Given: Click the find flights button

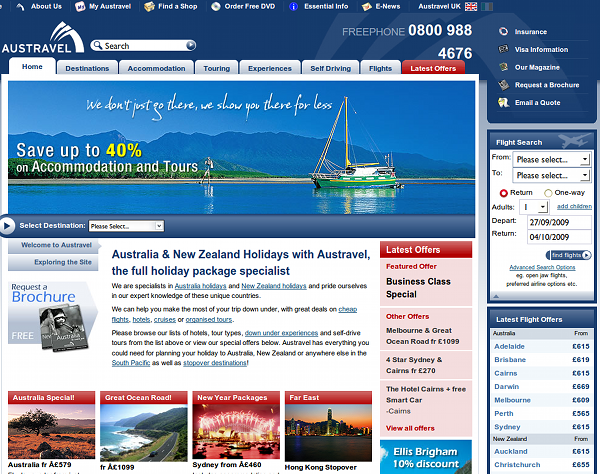Looking at the screenshot, I should coord(568,255).
